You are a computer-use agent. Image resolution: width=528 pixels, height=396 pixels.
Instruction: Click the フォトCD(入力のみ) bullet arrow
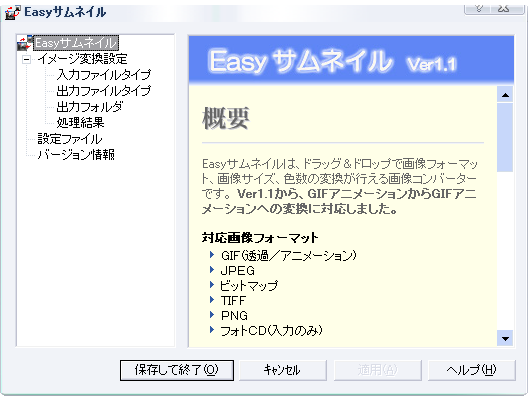coord(212,330)
